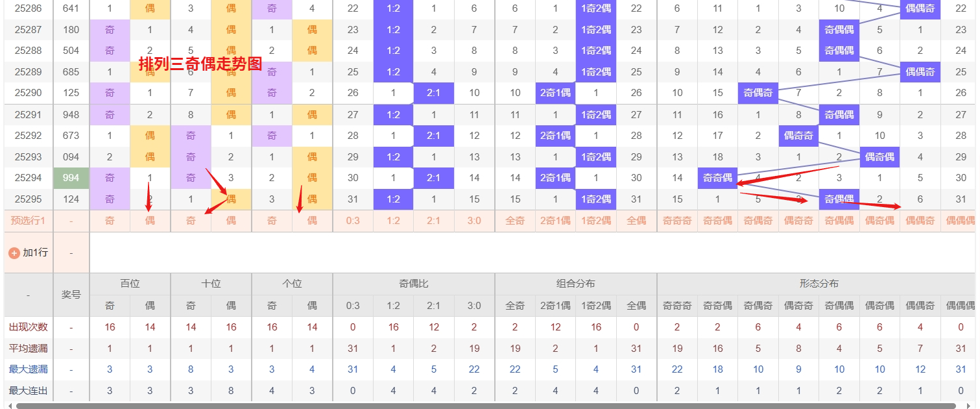Click the purple 奇奇偶 cell in row 25294

click(717, 178)
